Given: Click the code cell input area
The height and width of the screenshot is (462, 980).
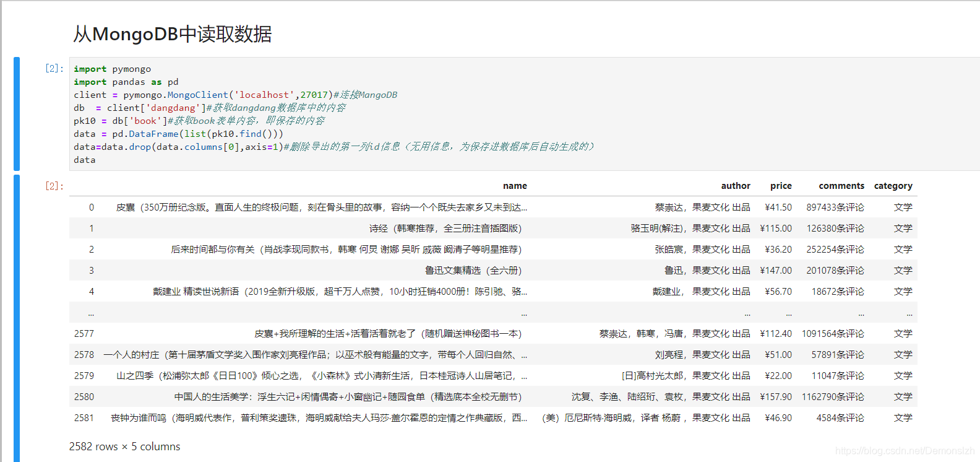Looking at the screenshot, I should [525, 114].
